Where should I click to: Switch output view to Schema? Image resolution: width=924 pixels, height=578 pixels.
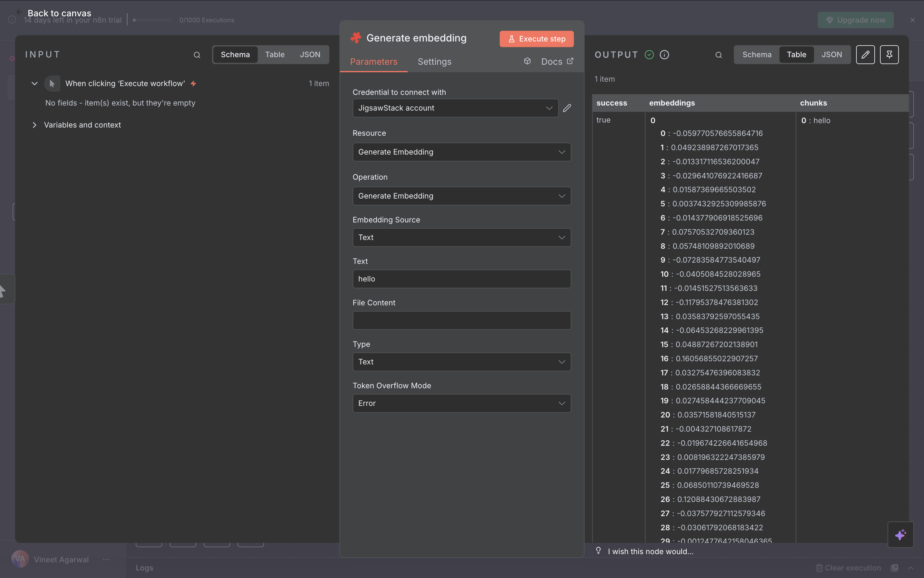point(756,55)
